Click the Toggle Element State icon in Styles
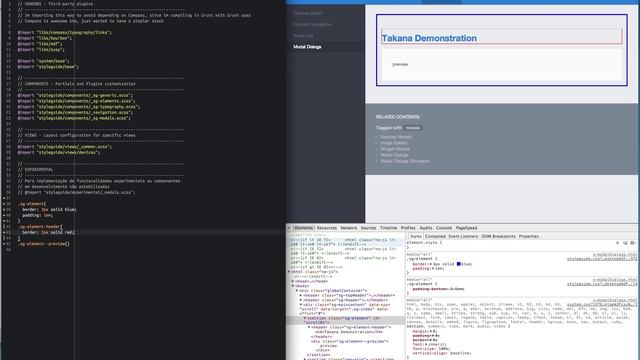The height and width of the screenshot is (360, 640). [x=625, y=243]
